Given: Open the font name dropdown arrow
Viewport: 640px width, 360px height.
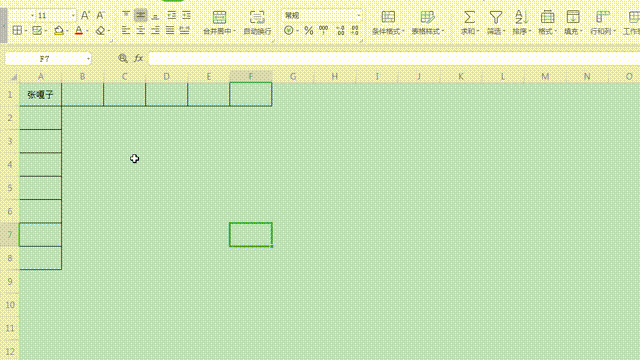Looking at the screenshot, I should pyautogui.click(x=32, y=16).
